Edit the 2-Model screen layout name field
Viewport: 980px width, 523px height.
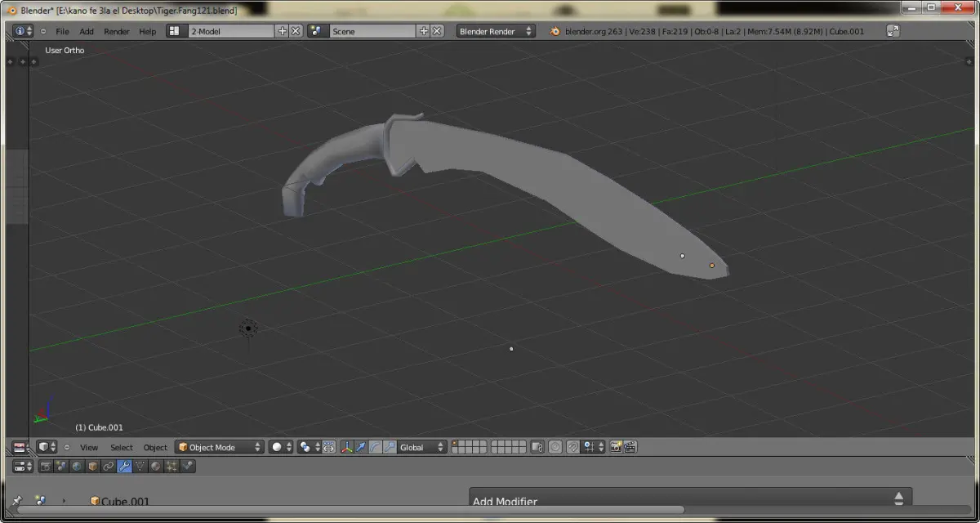tap(231, 31)
